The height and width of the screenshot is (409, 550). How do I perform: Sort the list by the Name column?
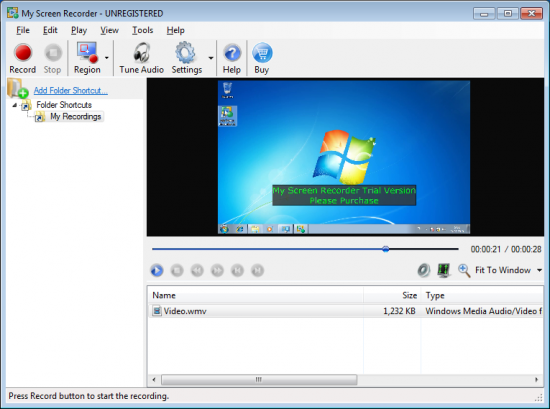click(x=256, y=295)
